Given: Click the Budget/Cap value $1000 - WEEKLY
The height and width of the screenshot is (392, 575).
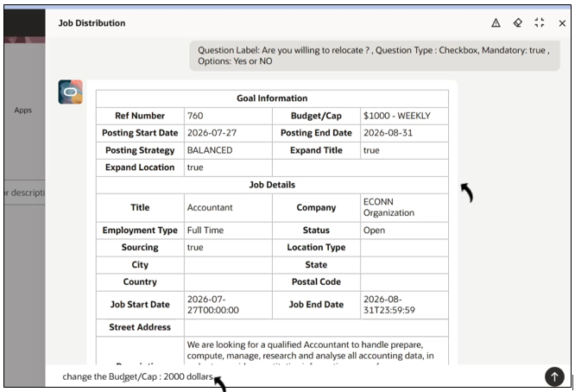Looking at the screenshot, I should tap(397, 116).
